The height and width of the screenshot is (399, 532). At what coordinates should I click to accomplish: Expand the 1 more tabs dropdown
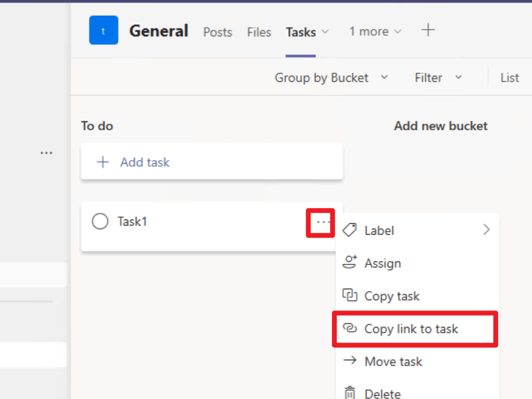[375, 32]
